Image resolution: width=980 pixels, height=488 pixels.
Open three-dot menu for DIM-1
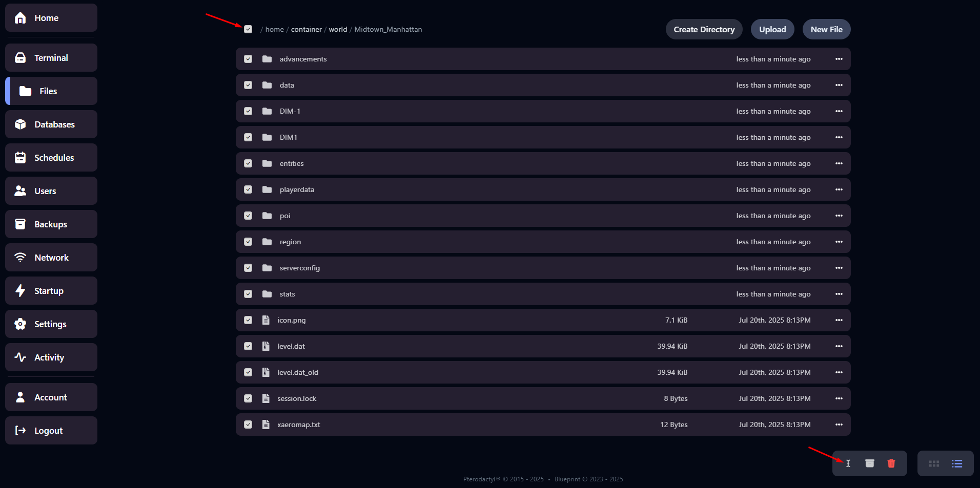click(839, 111)
